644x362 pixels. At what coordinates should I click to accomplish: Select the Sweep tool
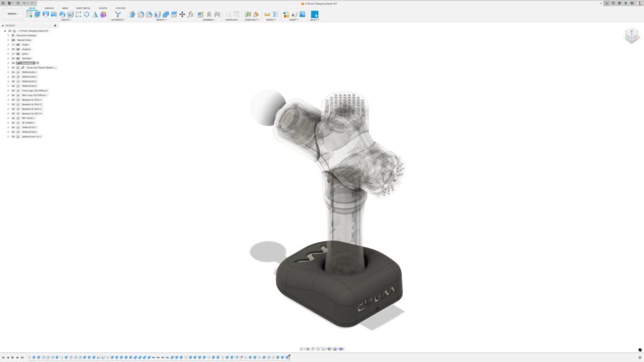tap(54, 14)
